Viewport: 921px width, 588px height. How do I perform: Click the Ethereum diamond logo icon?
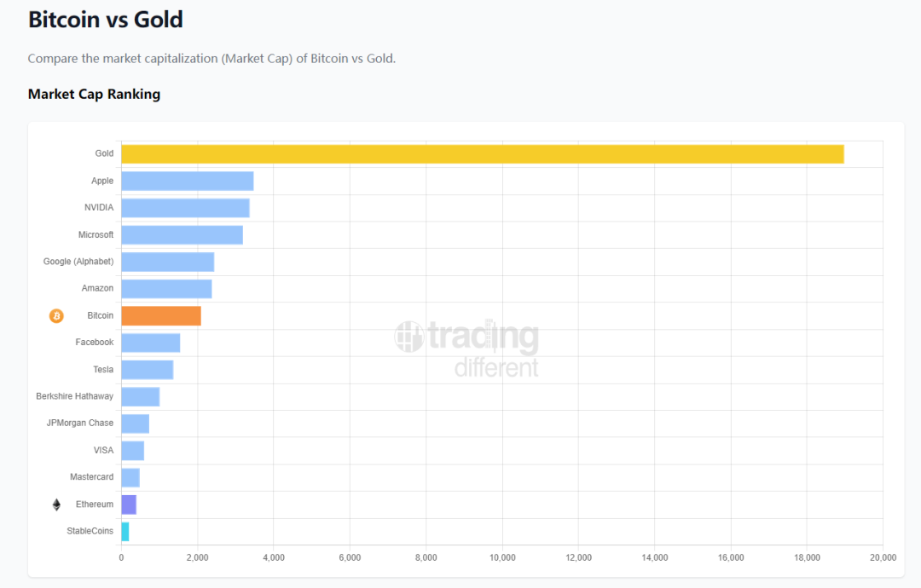(x=56, y=504)
